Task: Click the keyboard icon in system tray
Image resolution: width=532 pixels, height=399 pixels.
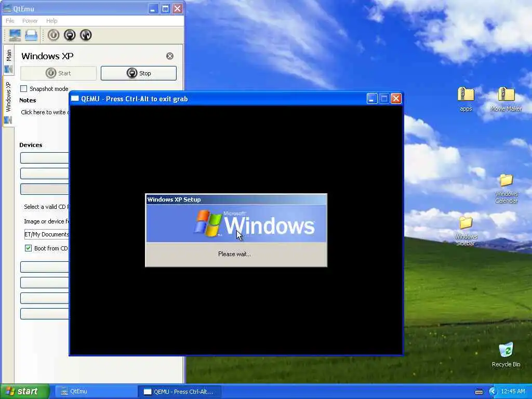Action: pos(478,392)
